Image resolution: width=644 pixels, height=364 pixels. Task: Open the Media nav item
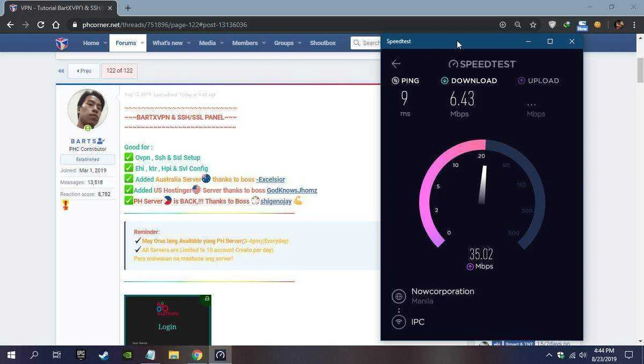(x=207, y=43)
